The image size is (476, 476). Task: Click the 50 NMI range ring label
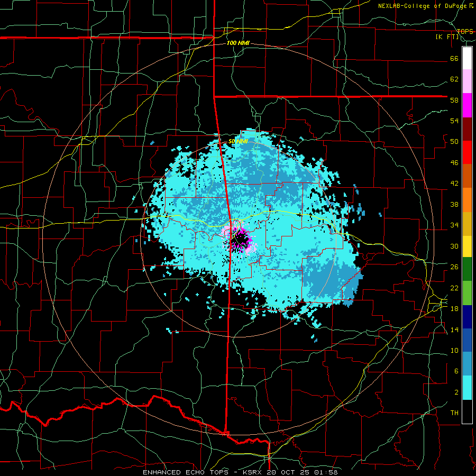238,141
